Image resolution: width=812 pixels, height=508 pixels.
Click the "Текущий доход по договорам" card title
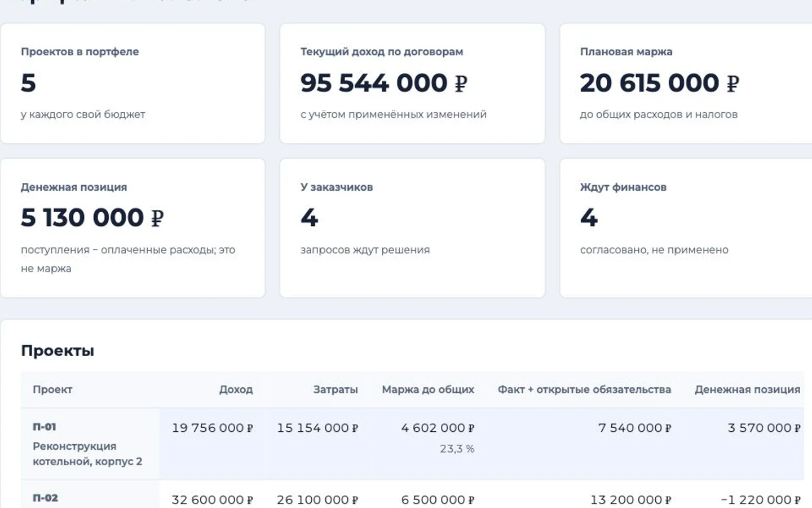pos(382,52)
